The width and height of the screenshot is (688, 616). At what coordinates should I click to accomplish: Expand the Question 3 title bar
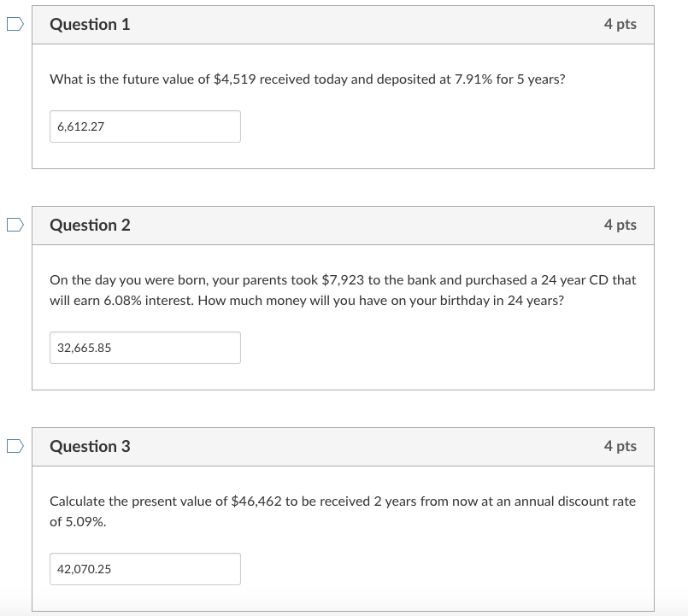pyautogui.click(x=342, y=447)
